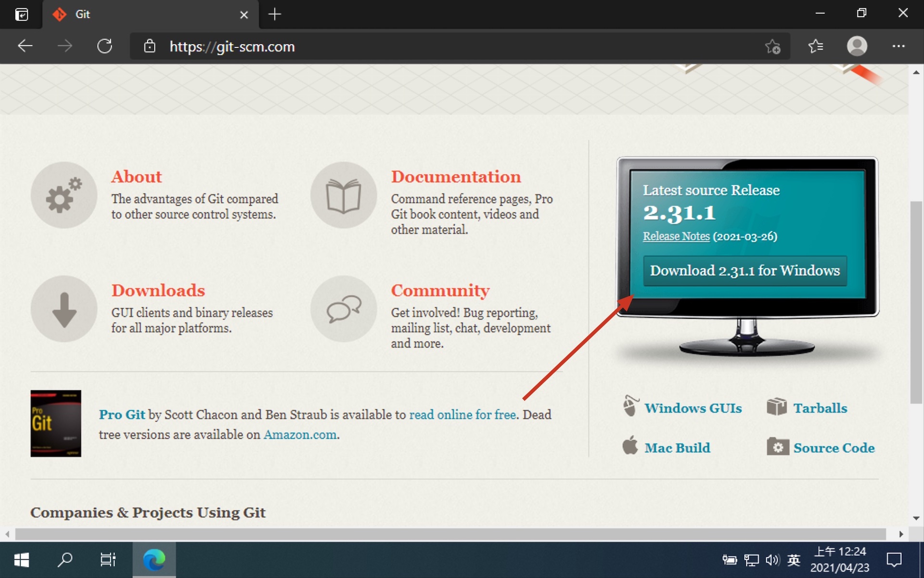924x578 pixels.
Task: Open the About heading link
Action: (x=137, y=177)
